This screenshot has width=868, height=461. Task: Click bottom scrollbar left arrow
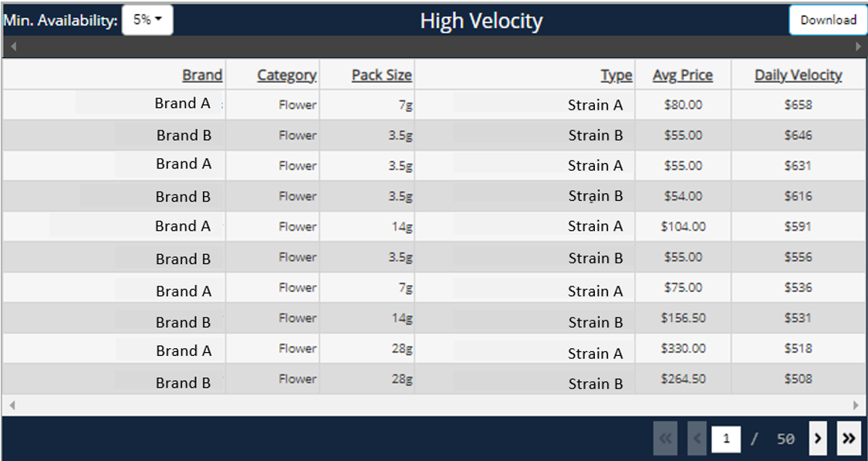(x=12, y=405)
